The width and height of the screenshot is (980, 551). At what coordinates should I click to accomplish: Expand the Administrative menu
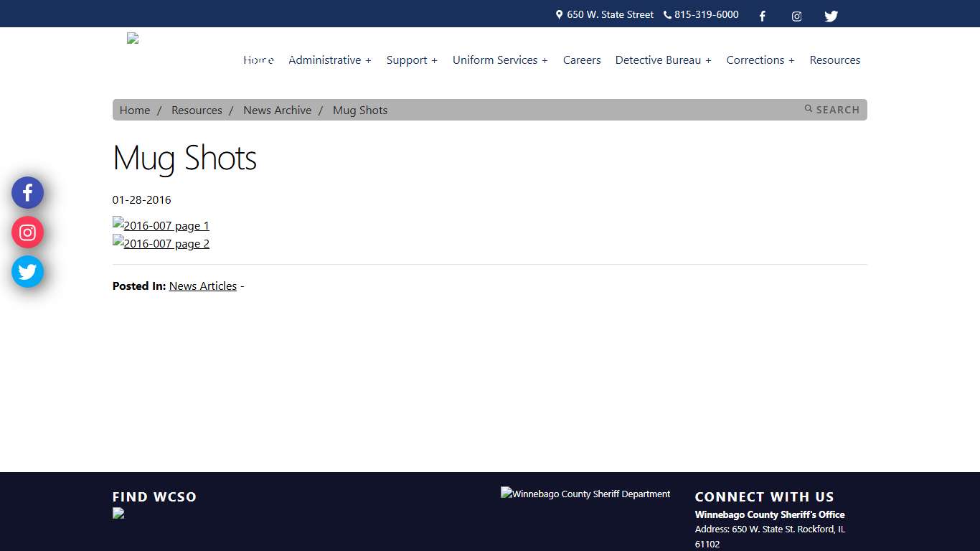coord(329,60)
